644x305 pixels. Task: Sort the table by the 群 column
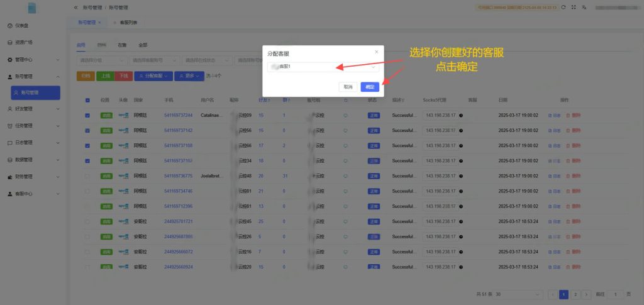286,100
